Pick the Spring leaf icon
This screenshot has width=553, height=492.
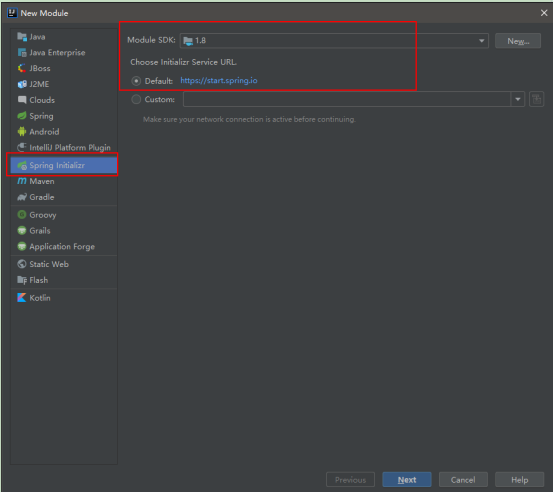pos(22,116)
